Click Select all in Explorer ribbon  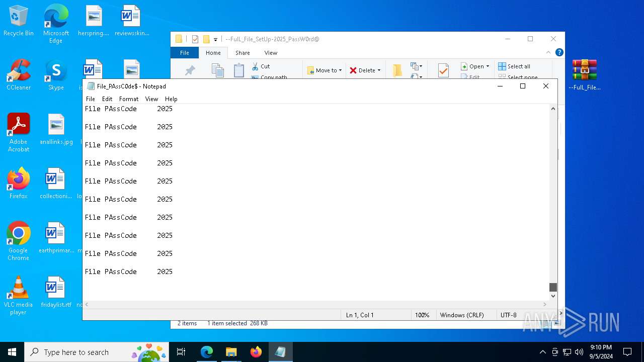(514, 66)
